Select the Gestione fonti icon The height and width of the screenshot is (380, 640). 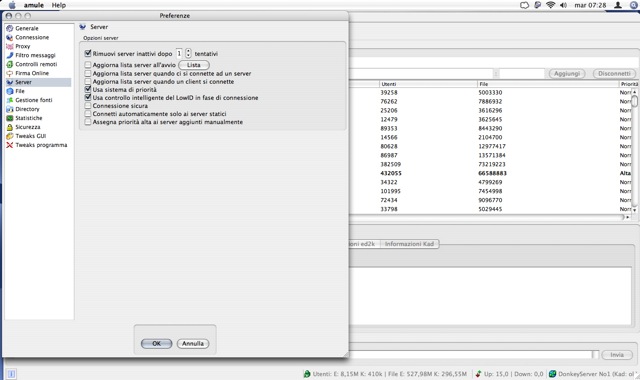[x=9, y=100]
